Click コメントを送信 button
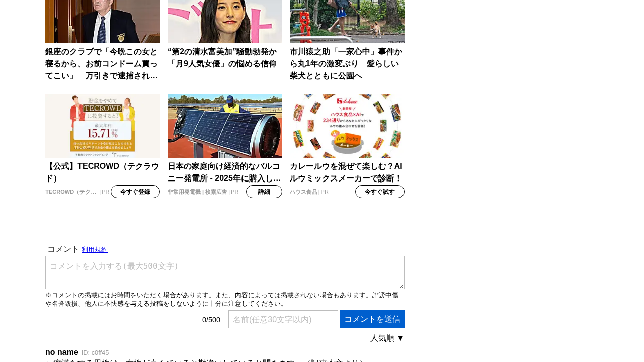 click(x=372, y=319)
